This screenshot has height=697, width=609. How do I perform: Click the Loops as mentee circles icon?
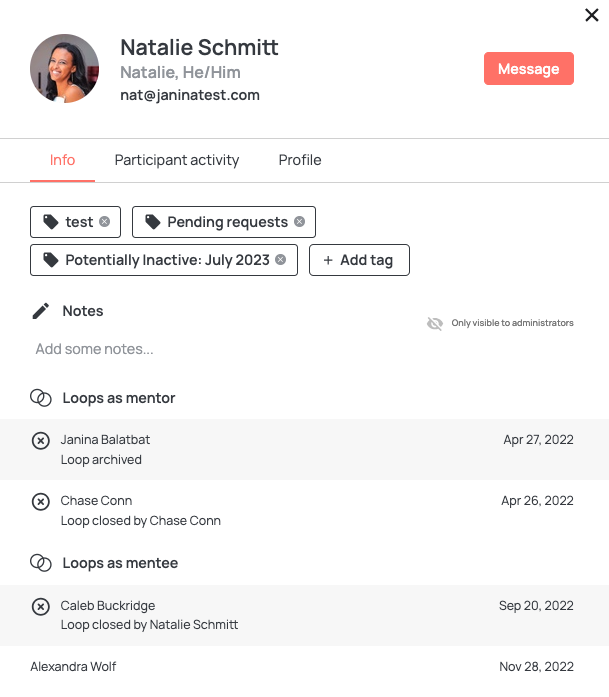41,563
